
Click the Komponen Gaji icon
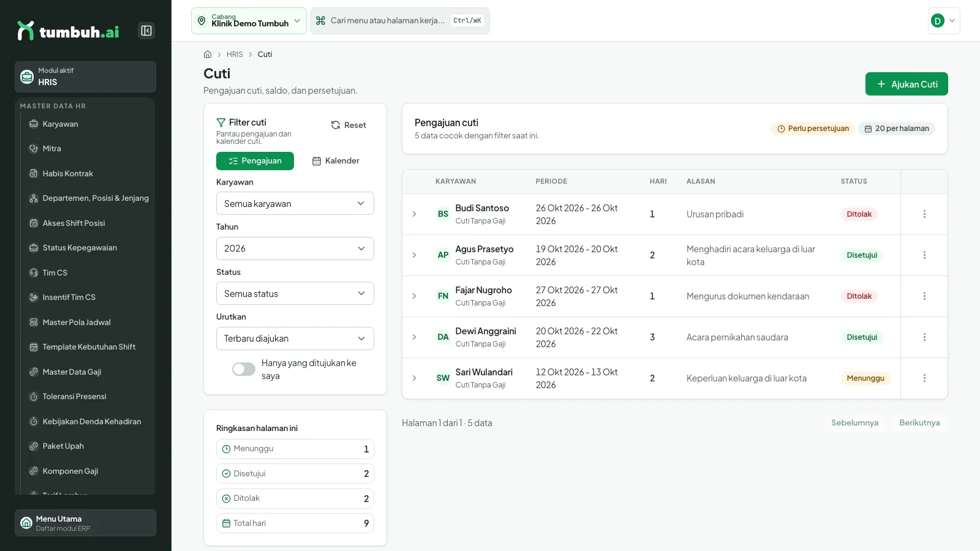click(x=34, y=471)
